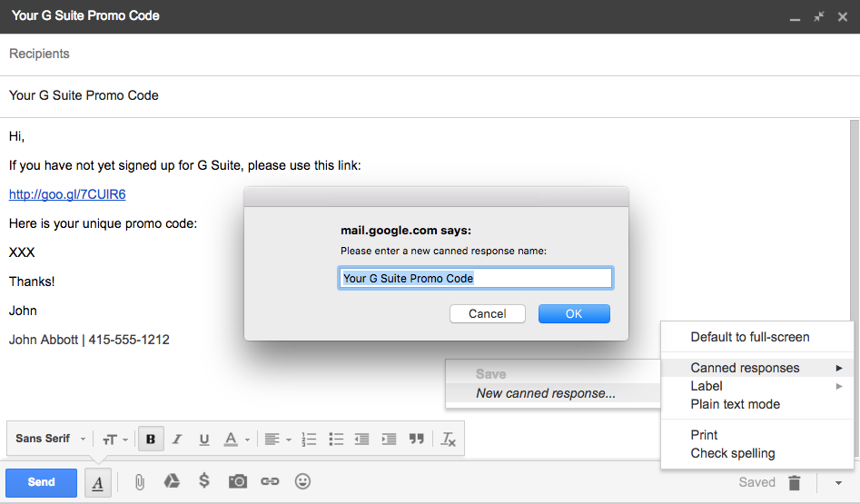
Task: Click the signature line John Abbott
Action: tap(89, 340)
